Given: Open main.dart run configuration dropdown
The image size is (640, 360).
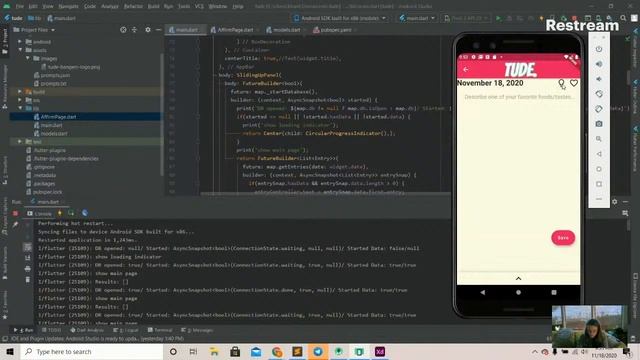Looking at the screenshot, I should [417, 18].
